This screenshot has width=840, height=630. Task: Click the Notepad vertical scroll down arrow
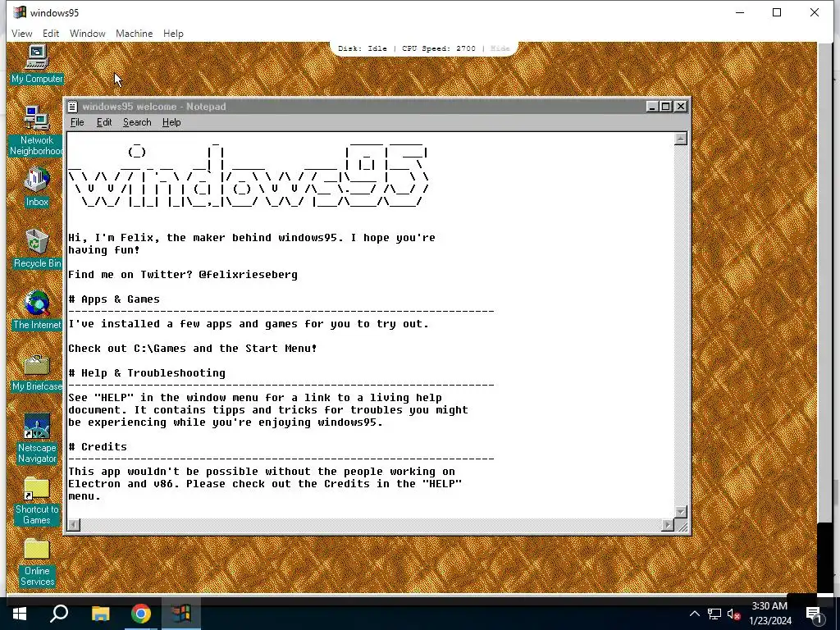click(680, 512)
